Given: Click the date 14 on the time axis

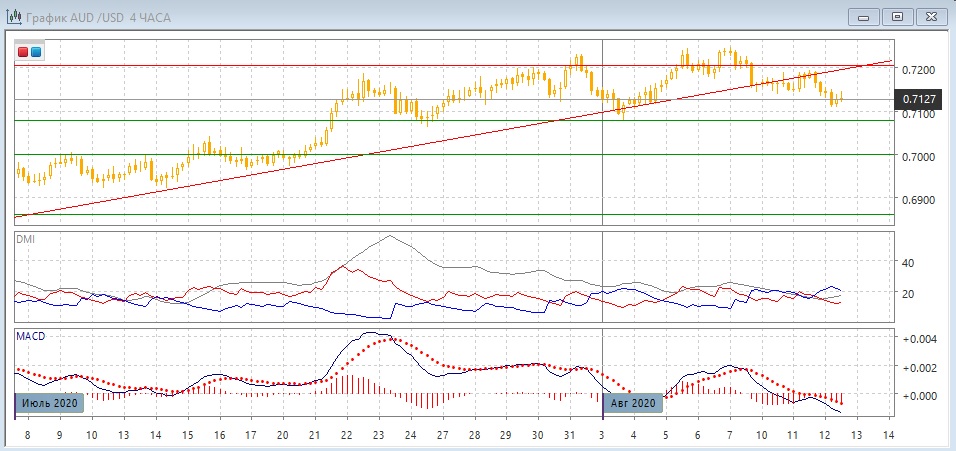Looking at the screenshot, I should pos(888,437).
